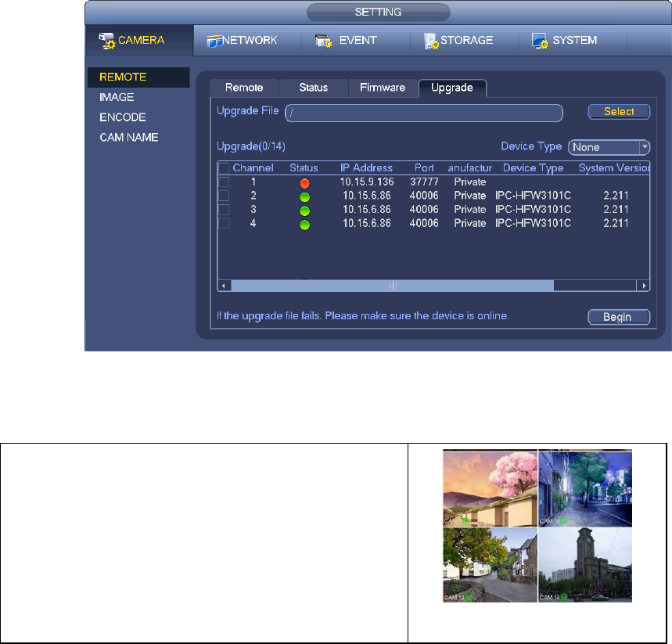This screenshot has width=672, height=644.
Task: Click the green status indicator for channel 3
Action: pos(305,211)
